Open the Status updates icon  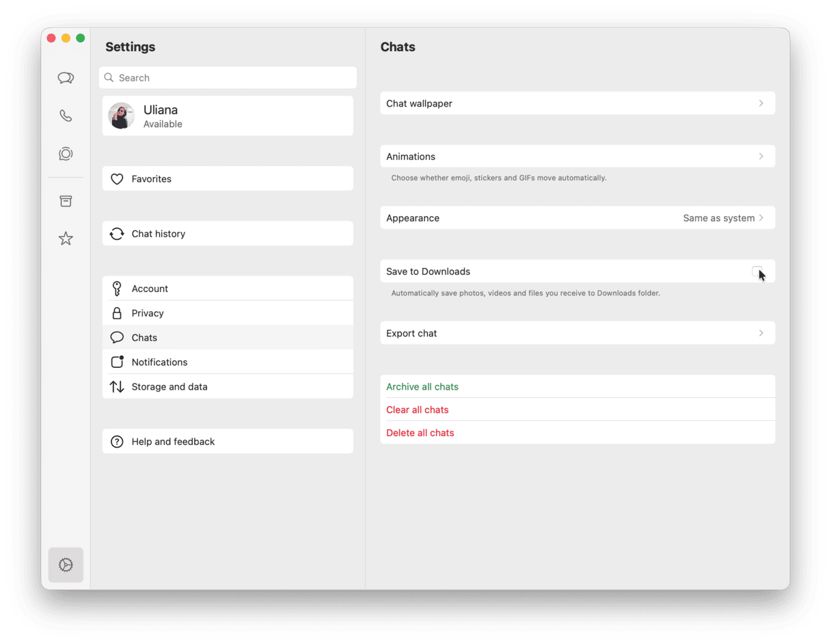point(66,154)
